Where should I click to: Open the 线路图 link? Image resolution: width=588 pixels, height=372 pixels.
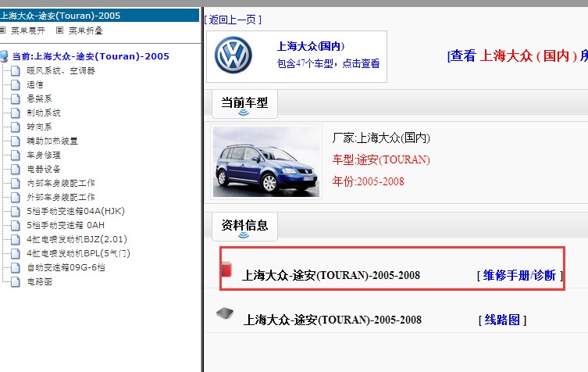tap(502, 320)
